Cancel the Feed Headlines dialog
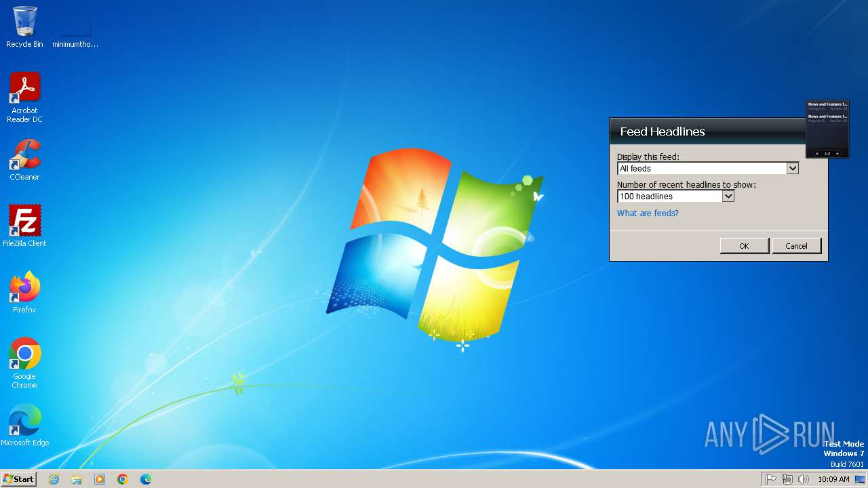 [796, 246]
